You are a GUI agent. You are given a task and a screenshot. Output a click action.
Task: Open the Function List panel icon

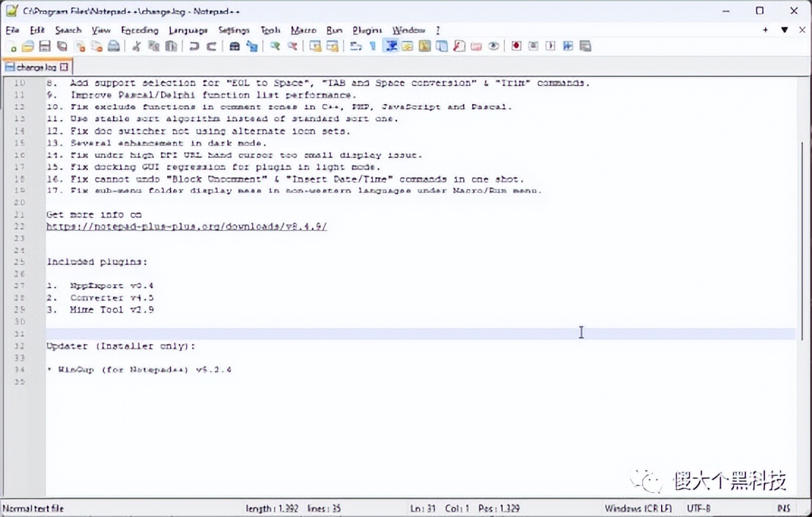tap(459, 47)
